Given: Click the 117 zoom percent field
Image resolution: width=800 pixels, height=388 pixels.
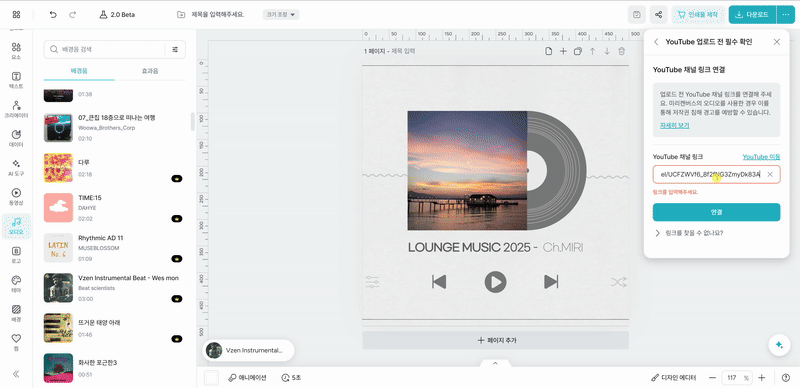Looking at the screenshot, I should pyautogui.click(x=737, y=378).
